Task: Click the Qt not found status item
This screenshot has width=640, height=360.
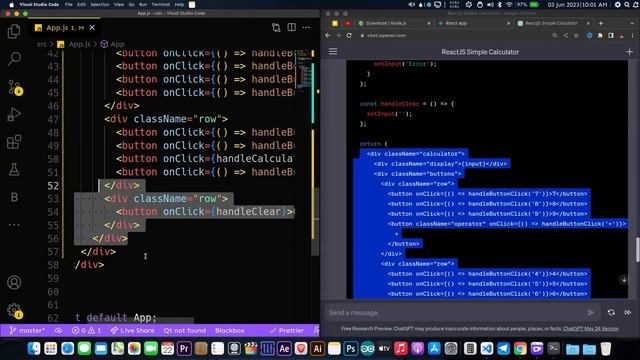Action: pyautogui.click(x=184, y=331)
